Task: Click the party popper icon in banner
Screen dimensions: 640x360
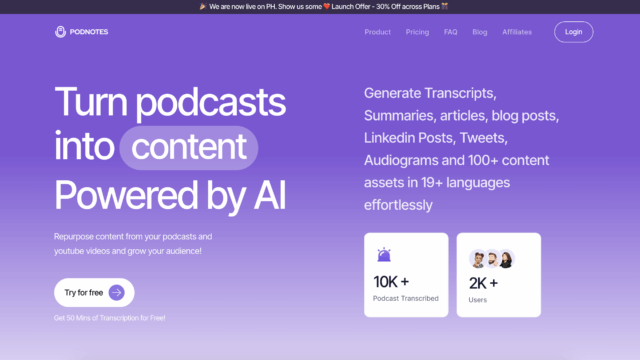Action: 203,6
